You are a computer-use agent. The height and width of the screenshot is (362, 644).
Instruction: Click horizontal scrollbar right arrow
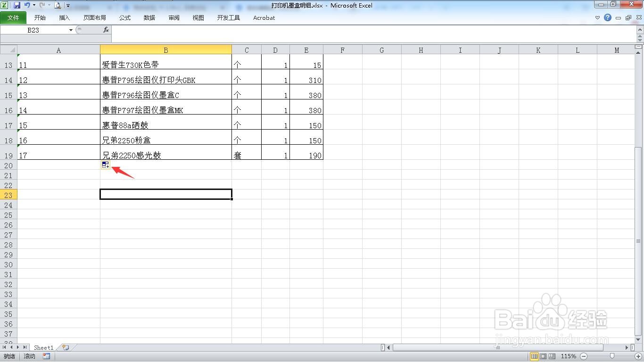[x=627, y=347]
